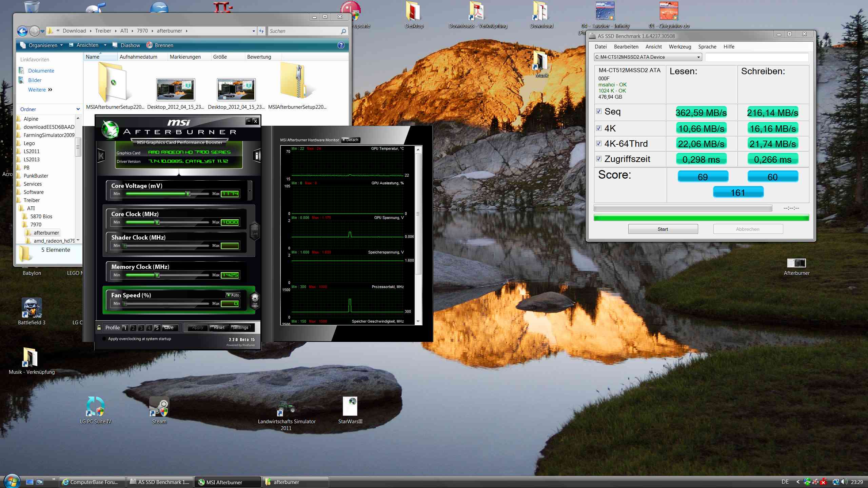The image size is (868, 488).
Task: Open the drive selection dropdown
Action: tap(698, 57)
